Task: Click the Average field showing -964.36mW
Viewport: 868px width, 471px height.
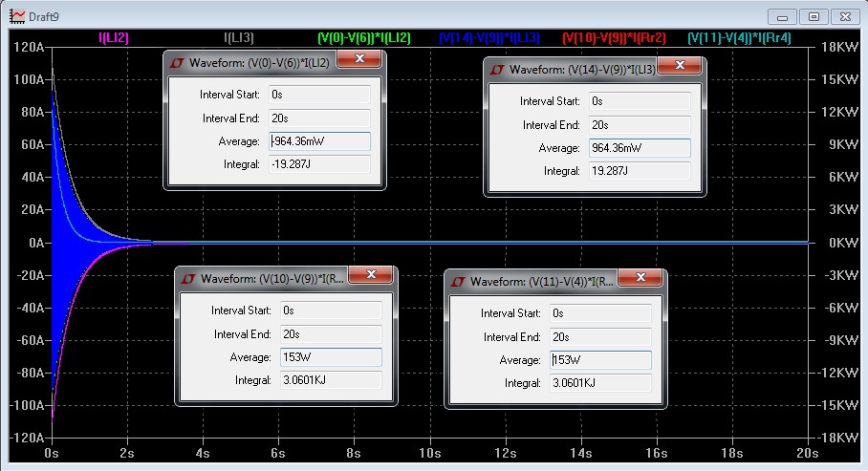Action: [x=319, y=141]
